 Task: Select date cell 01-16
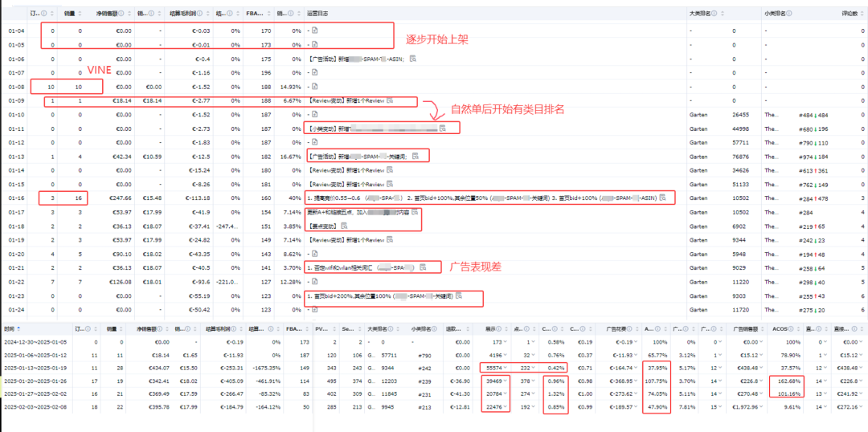15,198
